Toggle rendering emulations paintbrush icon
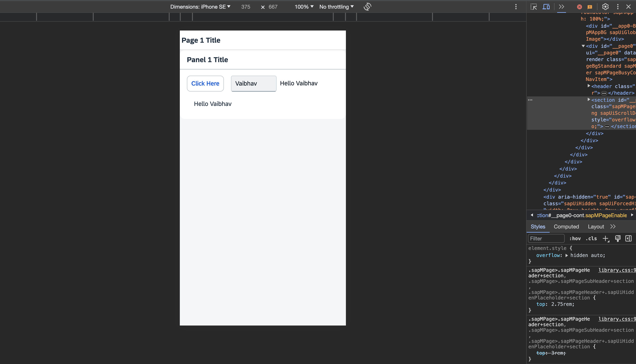This screenshot has height=364, width=636. pyautogui.click(x=617, y=238)
